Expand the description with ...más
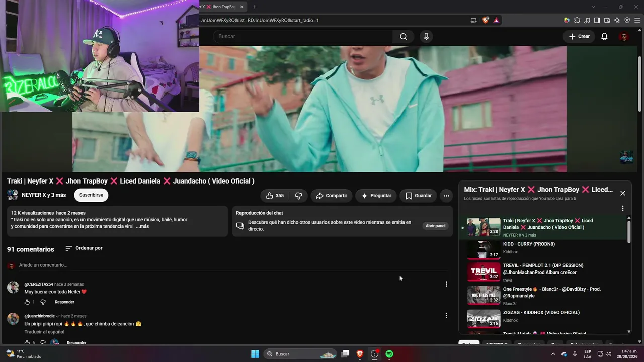Image resolution: width=644 pixels, height=362 pixels. tap(142, 226)
